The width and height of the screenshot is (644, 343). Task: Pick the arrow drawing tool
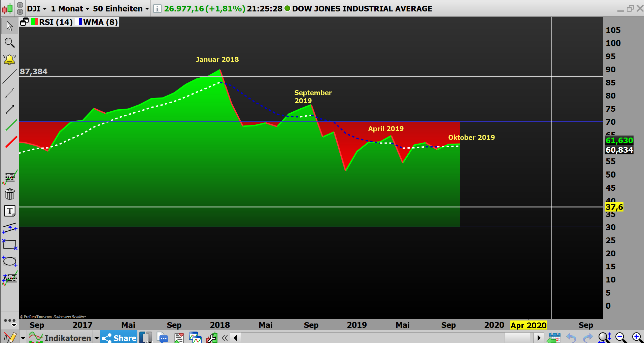tap(9, 109)
